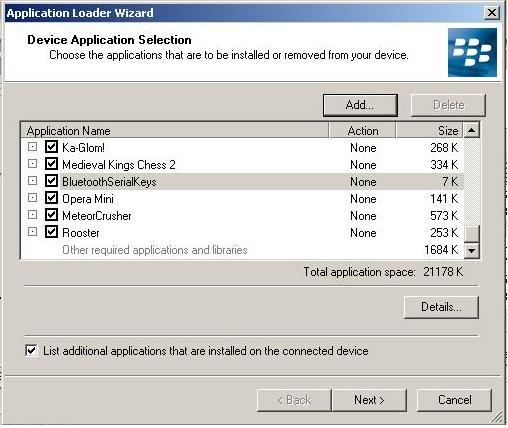Select the Opera Mini row name

tap(88, 199)
